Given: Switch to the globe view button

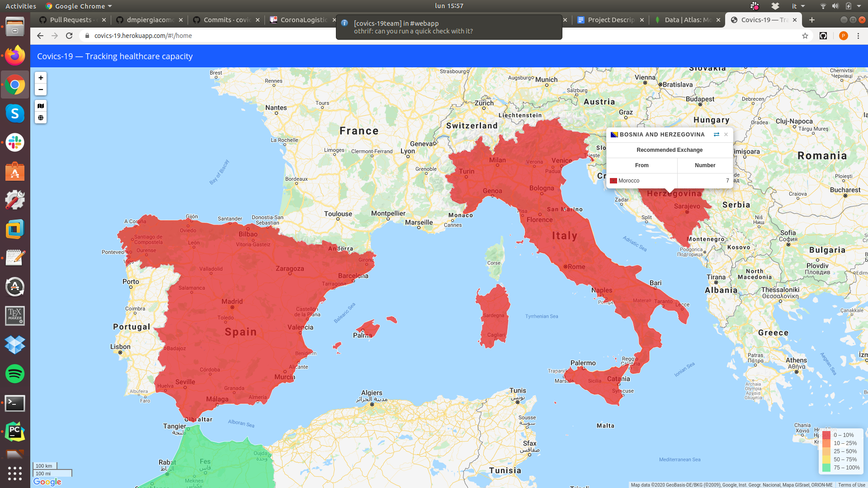Looking at the screenshot, I should point(41,117).
